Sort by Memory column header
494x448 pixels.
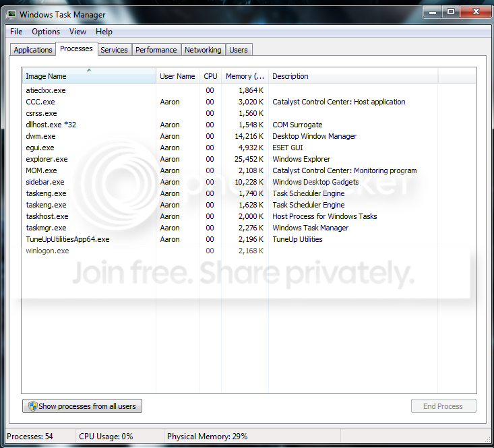pyautogui.click(x=245, y=76)
